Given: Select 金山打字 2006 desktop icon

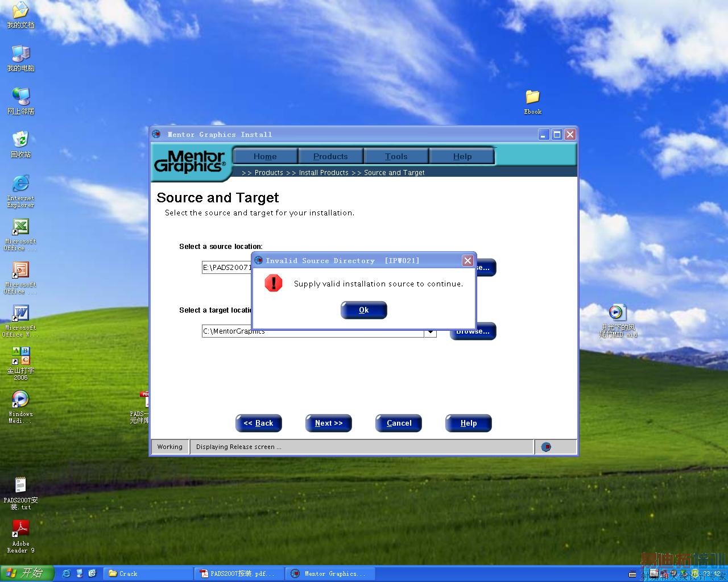Looking at the screenshot, I should click(20, 364).
